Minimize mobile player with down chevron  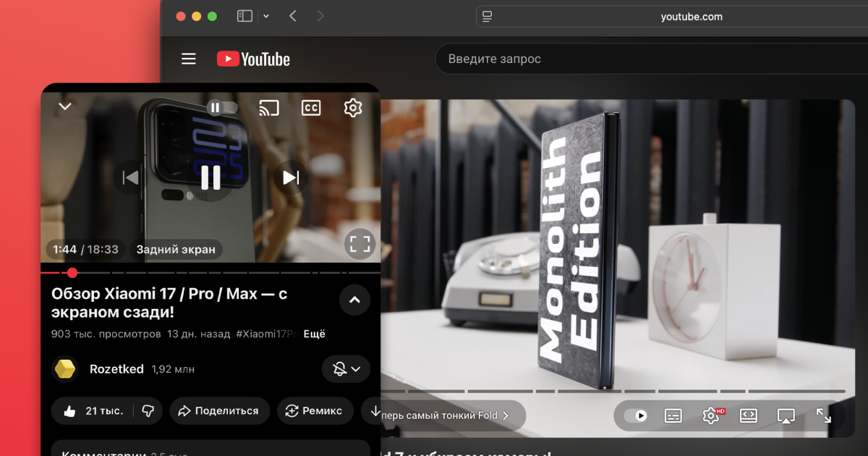(65, 106)
